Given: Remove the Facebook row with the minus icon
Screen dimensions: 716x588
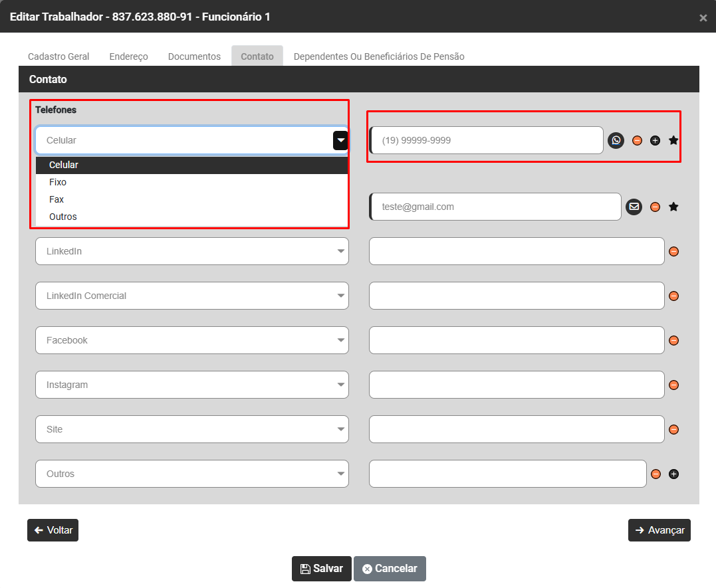Looking at the screenshot, I should click(673, 341).
